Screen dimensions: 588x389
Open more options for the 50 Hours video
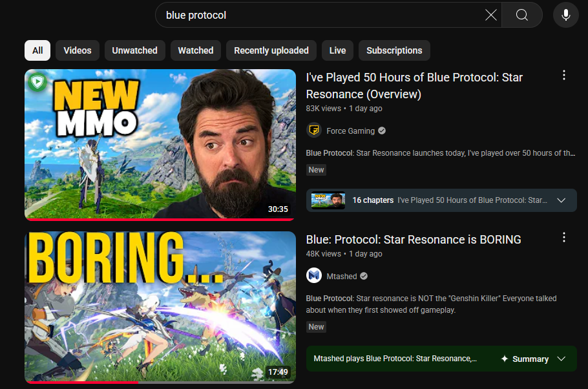(563, 76)
